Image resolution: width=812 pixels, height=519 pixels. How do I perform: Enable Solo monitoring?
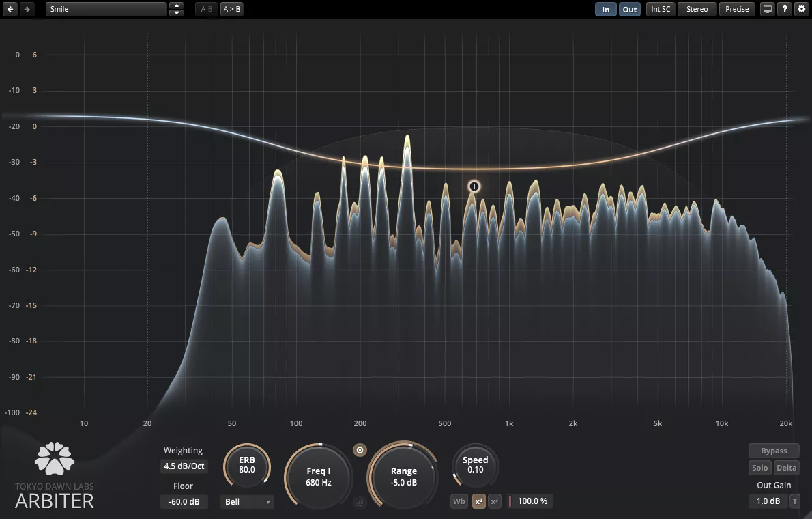(x=760, y=468)
